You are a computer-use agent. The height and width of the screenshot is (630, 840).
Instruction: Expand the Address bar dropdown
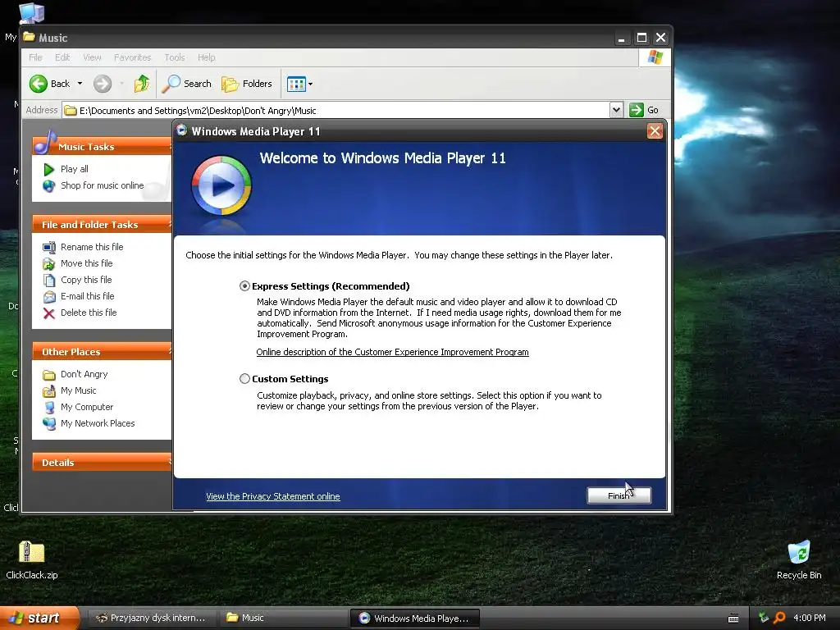coord(616,111)
